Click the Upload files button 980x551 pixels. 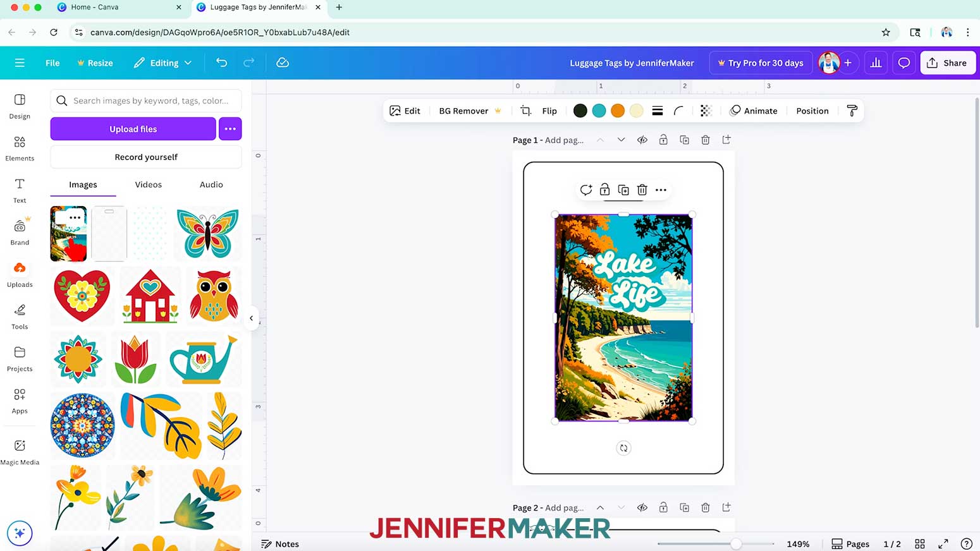click(x=133, y=129)
